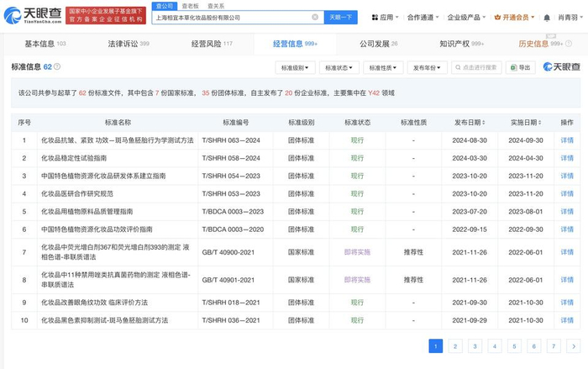Click the next page arrow
This screenshot has width=588, height=369.
click(x=572, y=345)
